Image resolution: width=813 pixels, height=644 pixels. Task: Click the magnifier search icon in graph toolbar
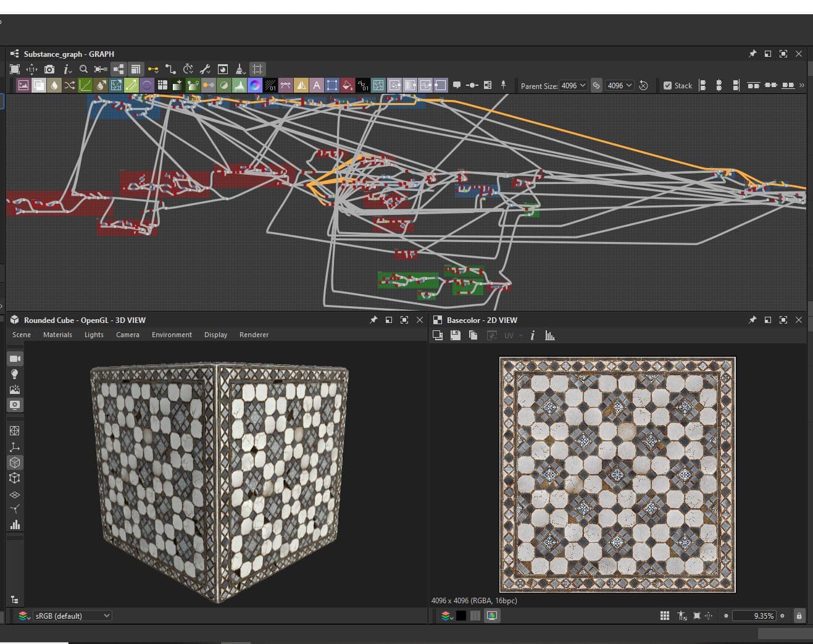(84, 69)
